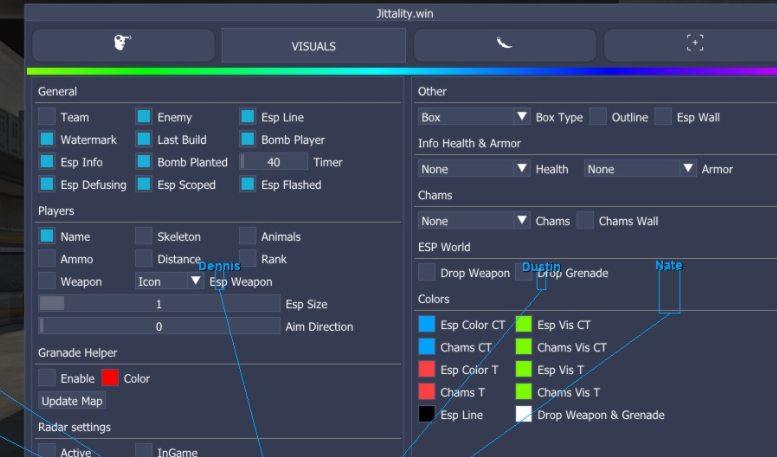Toggle the Skeleton checkbox under Players

(144, 237)
